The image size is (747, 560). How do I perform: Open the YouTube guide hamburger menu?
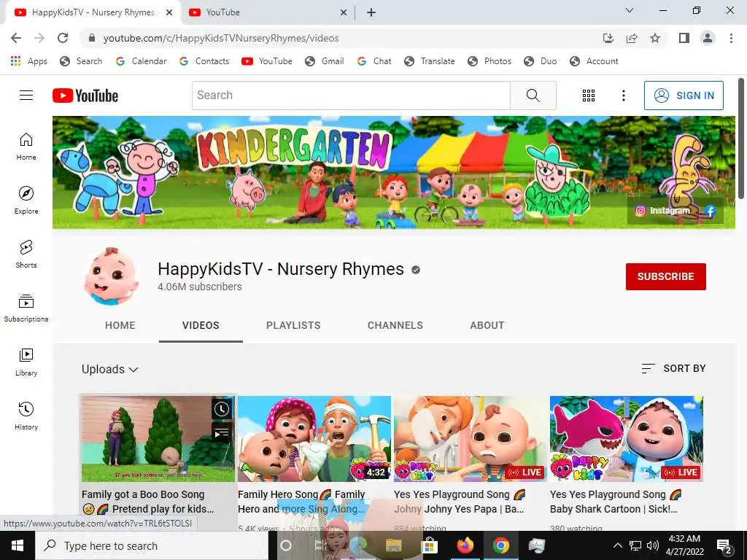(x=26, y=96)
